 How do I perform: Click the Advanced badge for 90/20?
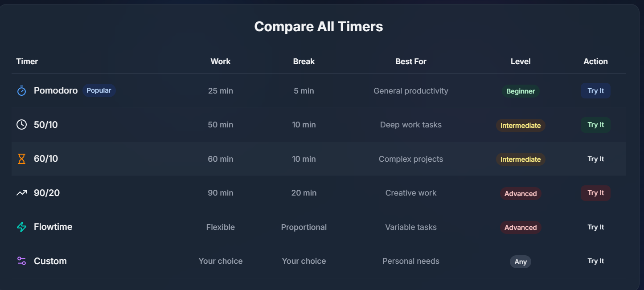[520, 193]
